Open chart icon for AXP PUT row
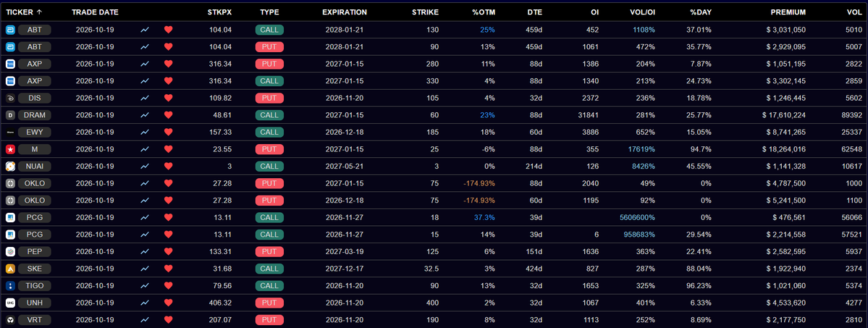This screenshot has width=868, height=328. [145, 64]
